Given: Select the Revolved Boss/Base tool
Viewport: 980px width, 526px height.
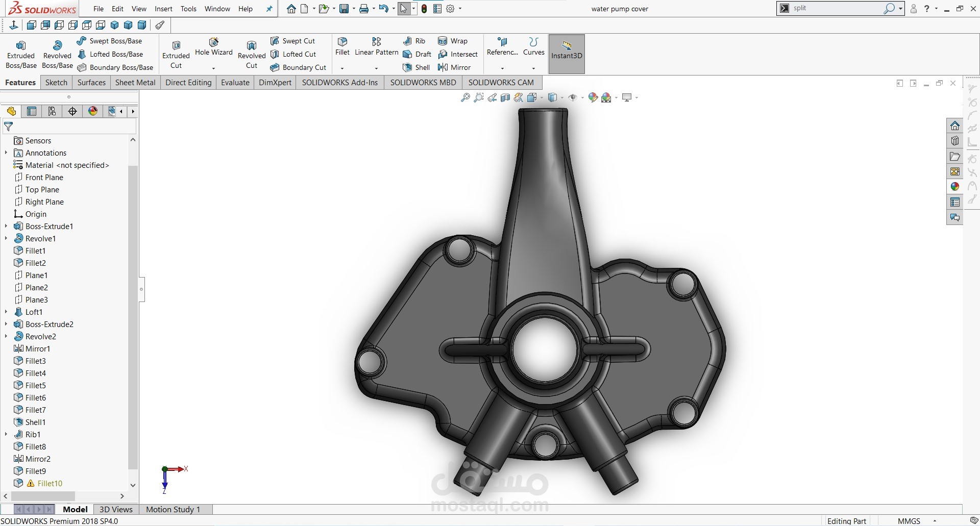Looking at the screenshot, I should click(57, 54).
